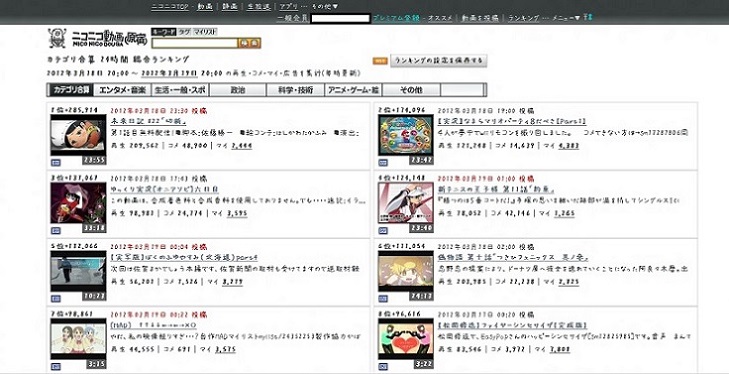Open the rank 4 video title link
This screenshot has width=729, height=374.
(x=496, y=190)
